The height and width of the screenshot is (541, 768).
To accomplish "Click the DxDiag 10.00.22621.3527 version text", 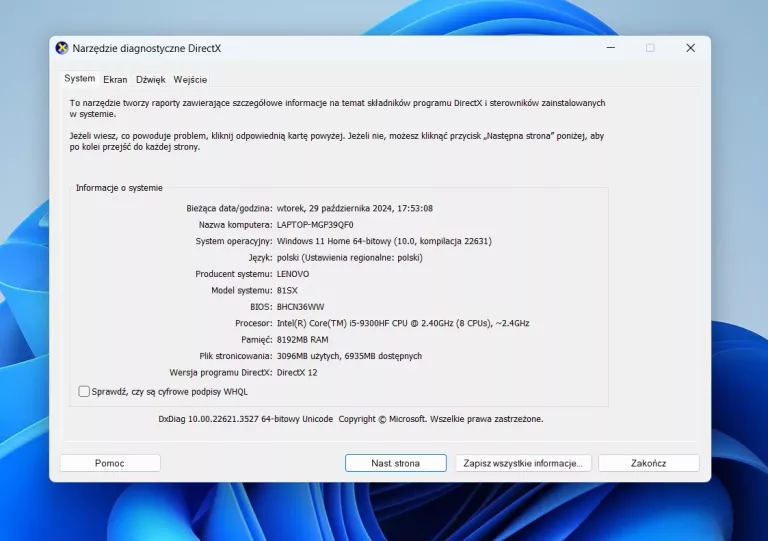I will tap(245, 419).
